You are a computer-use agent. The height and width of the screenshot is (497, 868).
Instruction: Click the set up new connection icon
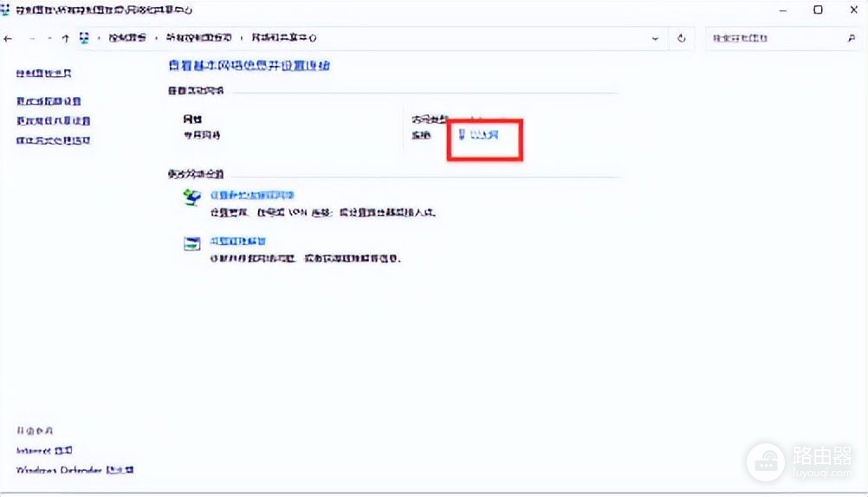point(191,197)
